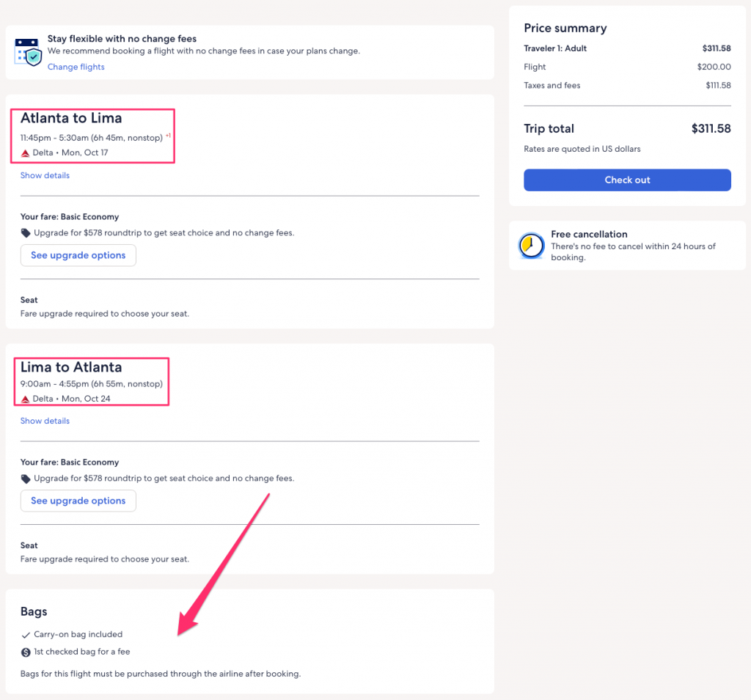Click the Trip total amount $311.58
The width and height of the screenshot is (751, 700).
click(x=711, y=129)
